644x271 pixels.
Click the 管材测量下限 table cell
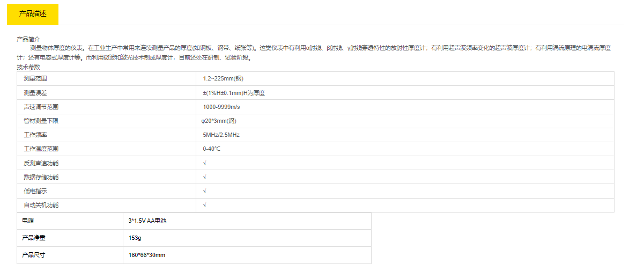107,121
